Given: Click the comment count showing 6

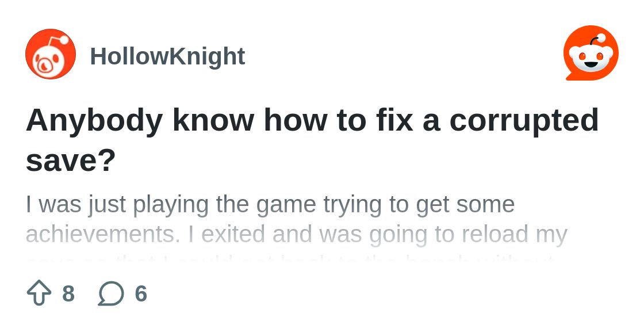Looking at the screenshot, I should 141,293.
